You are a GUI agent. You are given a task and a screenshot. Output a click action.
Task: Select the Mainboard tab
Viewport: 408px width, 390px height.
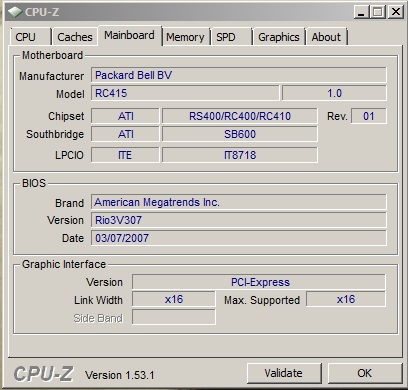(x=129, y=35)
